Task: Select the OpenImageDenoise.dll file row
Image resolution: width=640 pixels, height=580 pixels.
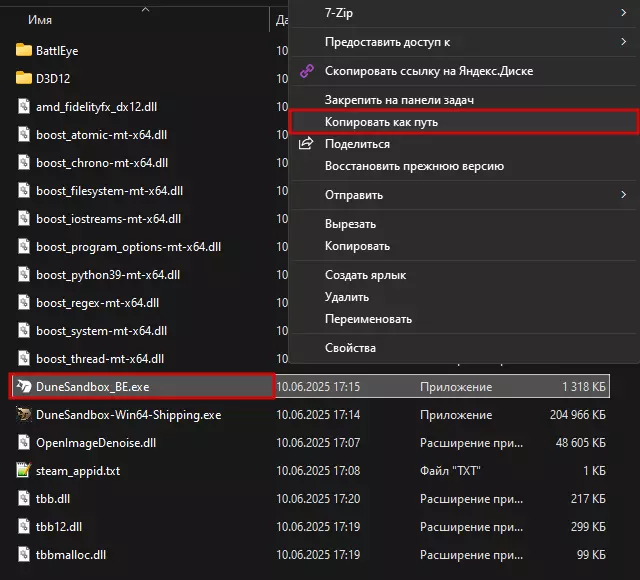Action: pos(96,442)
